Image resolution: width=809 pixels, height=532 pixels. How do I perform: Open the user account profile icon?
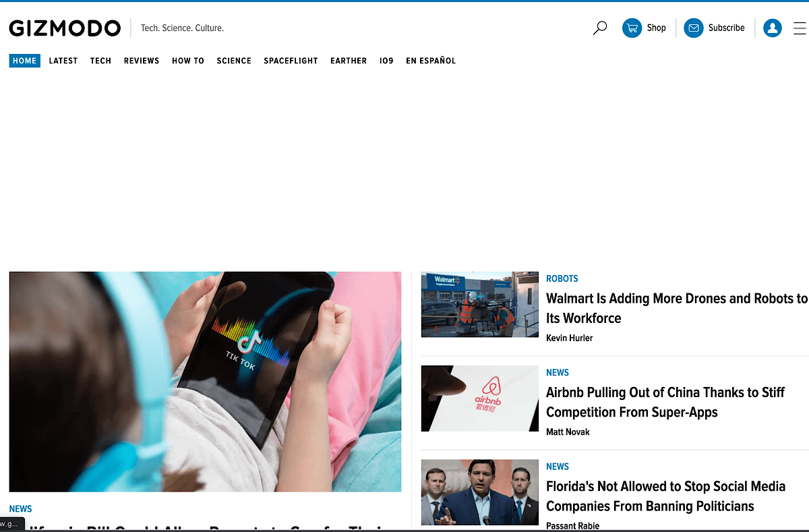(x=773, y=28)
